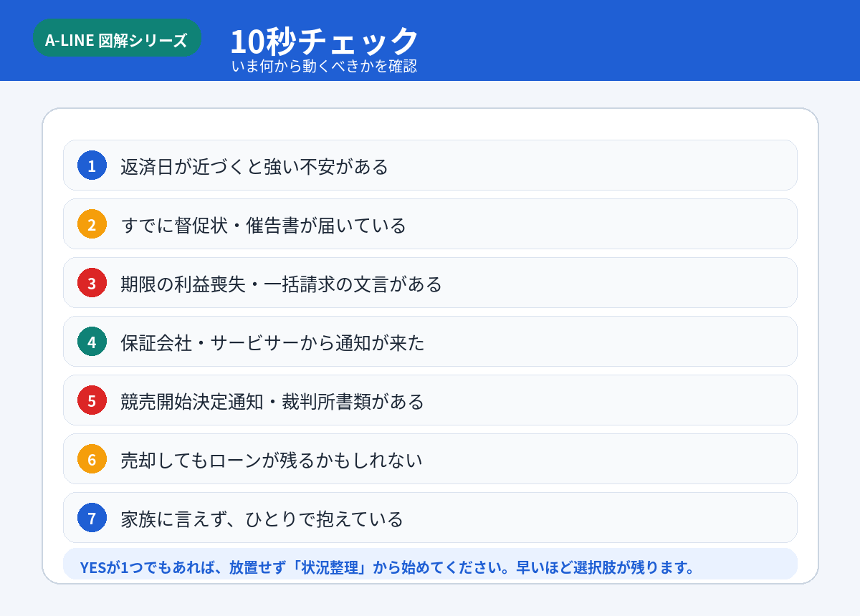
Task: Select the item 売却してもローンが残るかもしれない
Action: (x=430, y=459)
